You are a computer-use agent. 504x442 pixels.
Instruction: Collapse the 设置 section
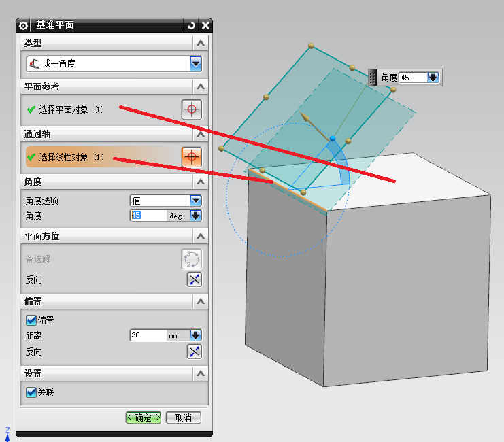click(x=201, y=373)
